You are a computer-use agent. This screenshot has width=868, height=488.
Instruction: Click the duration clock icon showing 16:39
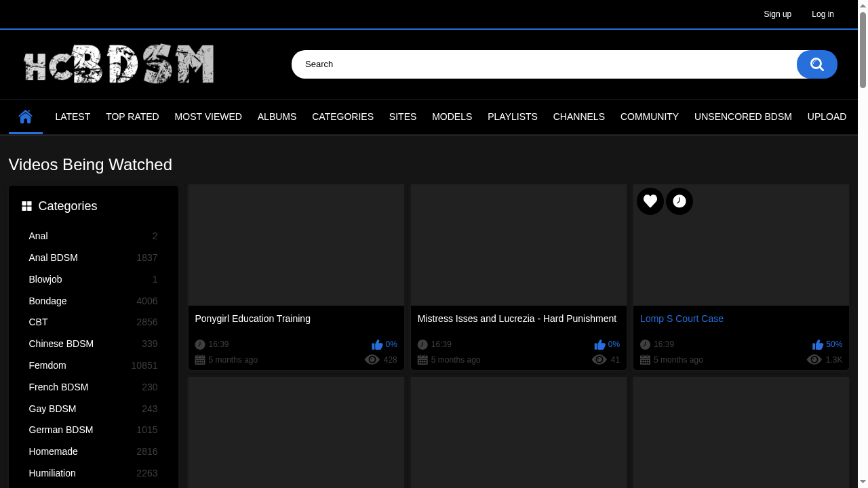(645, 344)
